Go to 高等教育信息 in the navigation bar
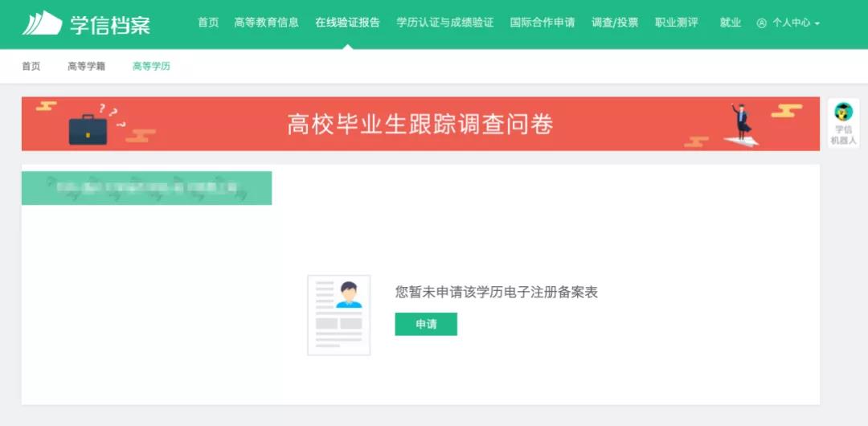The height and width of the screenshot is (426, 868). [x=266, y=23]
